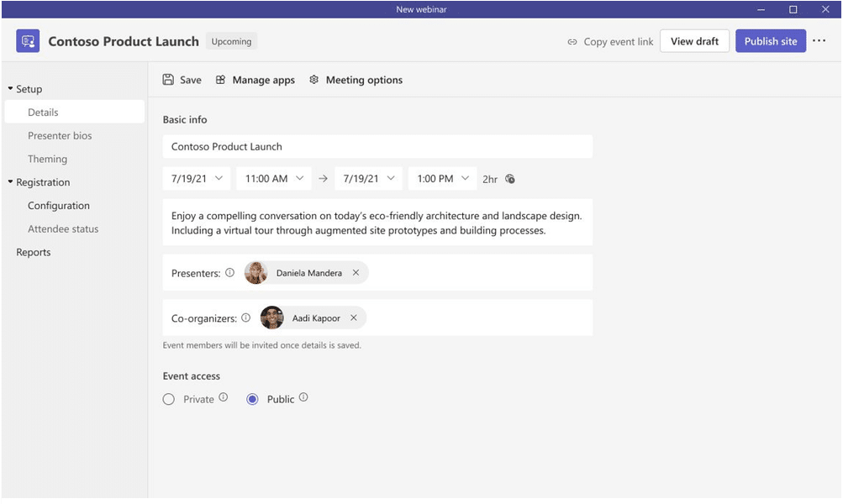Open the 1:00 PM end time dropdown

coord(441,179)
